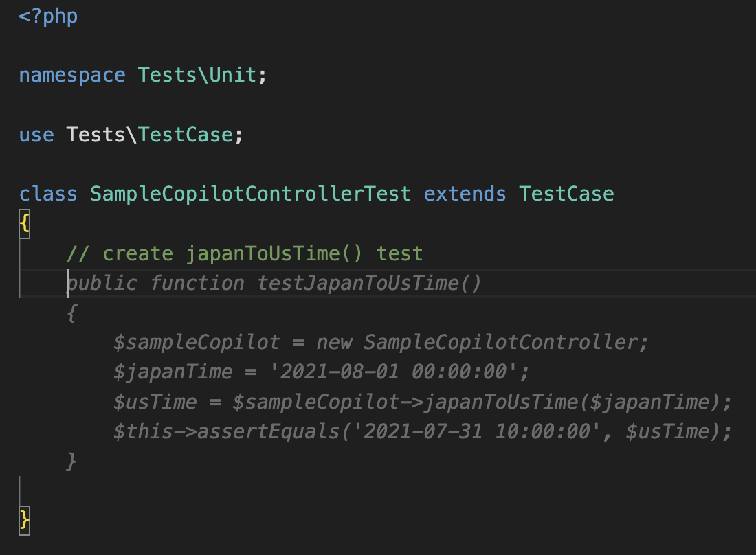Click the opening yellow curly brace
The height and width of the screenshot is (555, 756).
pos(25,224)
